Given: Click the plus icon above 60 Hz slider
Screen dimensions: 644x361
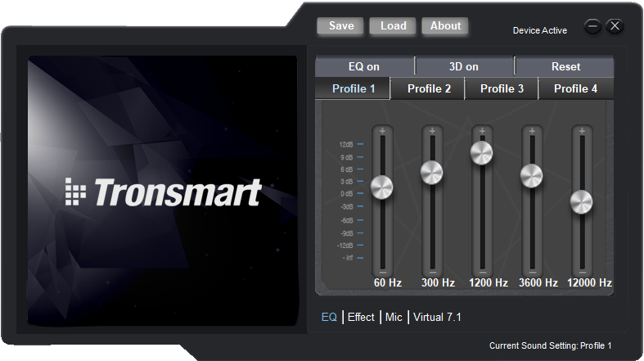Looking at the screenshot, I should tap(382, 131).
